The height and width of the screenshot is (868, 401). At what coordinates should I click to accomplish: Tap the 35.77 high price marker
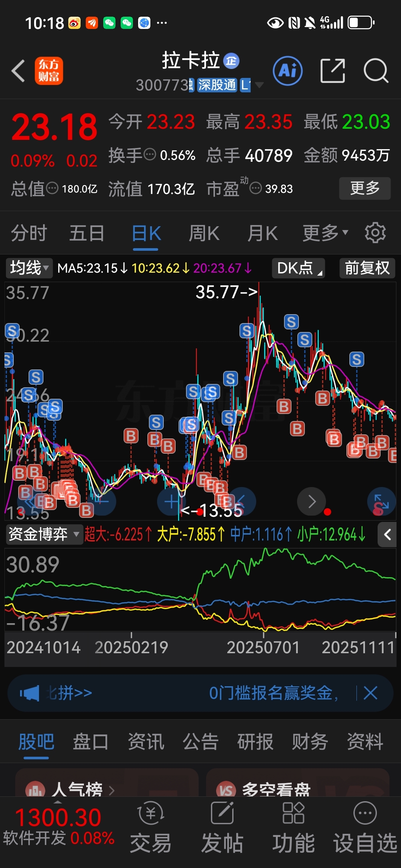click(x=226, y=292)
